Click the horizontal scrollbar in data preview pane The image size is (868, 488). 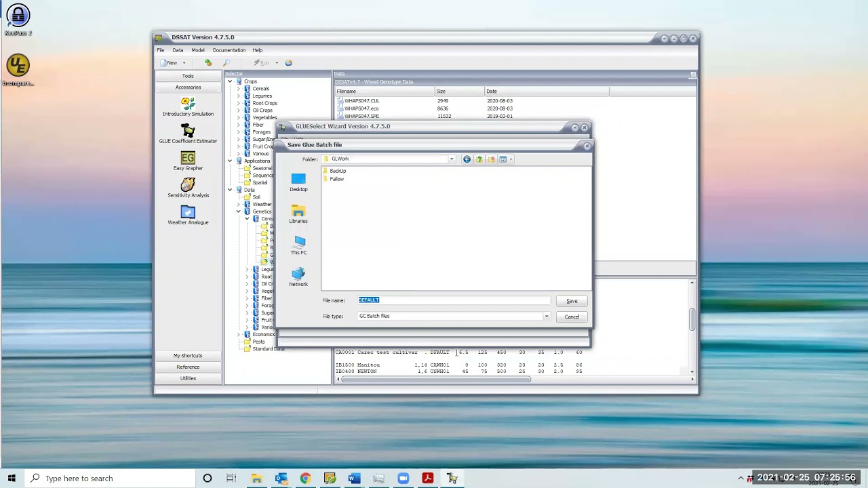[x=435, y=380]
